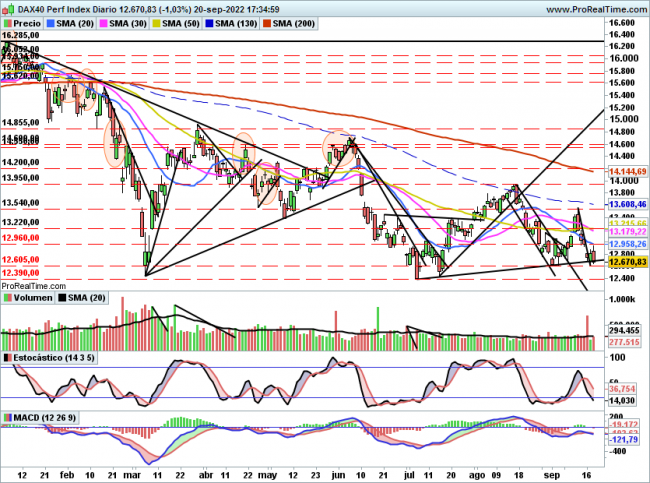Click the Volumen panel legend icon
650x483 pixels.
(8, 298)
